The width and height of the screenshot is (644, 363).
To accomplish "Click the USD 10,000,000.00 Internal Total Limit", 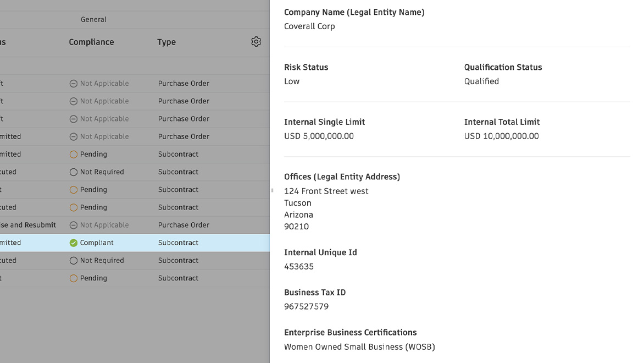I will pos(501,136).
